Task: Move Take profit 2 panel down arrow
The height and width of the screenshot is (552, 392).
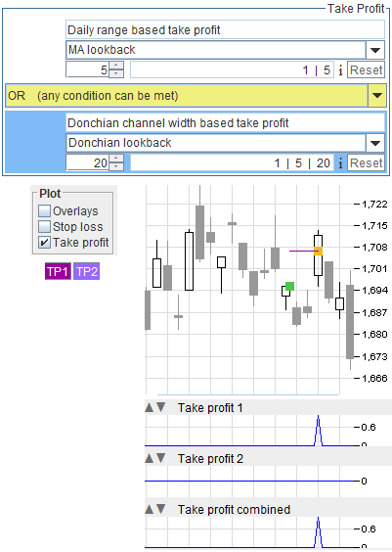Action: coord(161,458)
